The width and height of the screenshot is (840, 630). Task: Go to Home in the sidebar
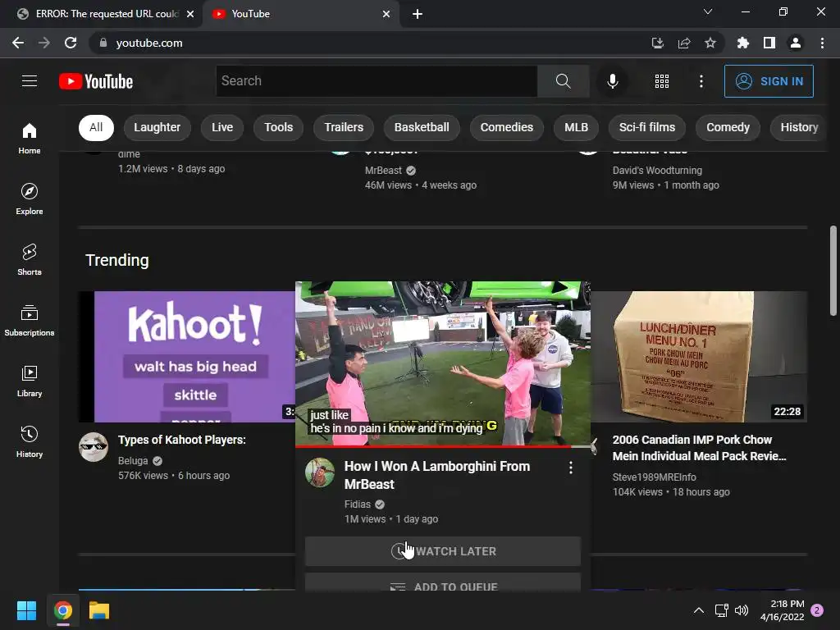pos(30,138)
